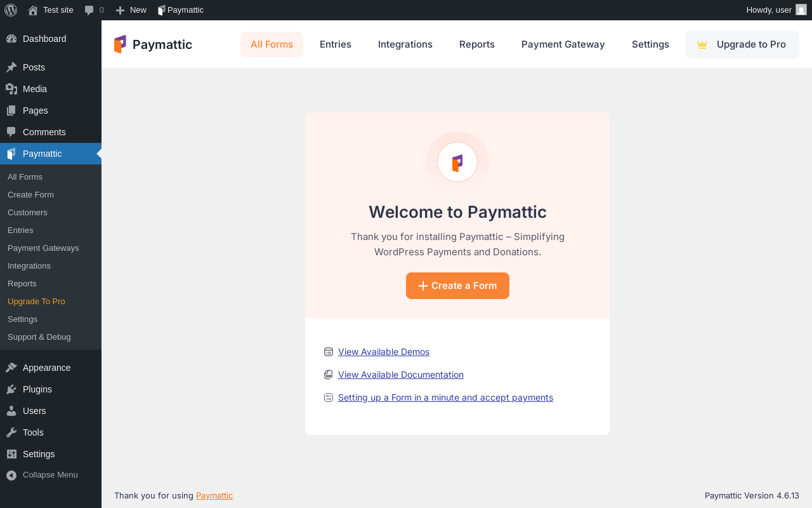Viewport: 812px width, 508px height.
Task: Open View Available Documentation link
Action: [401, 375]
